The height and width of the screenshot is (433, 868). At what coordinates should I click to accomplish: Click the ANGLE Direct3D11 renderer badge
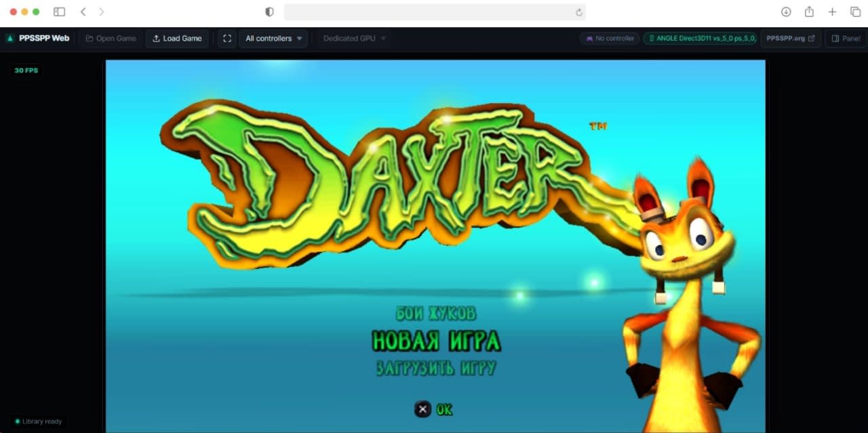point(700,39)
